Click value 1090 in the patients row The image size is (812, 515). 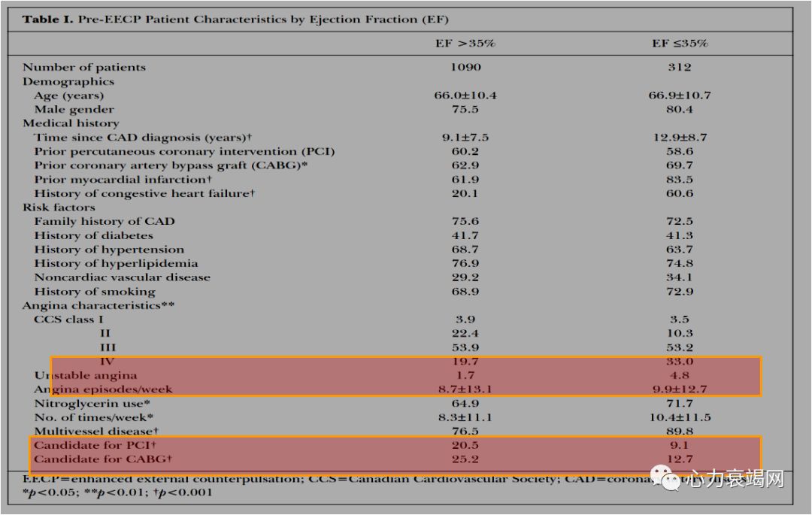click(465, 67)
